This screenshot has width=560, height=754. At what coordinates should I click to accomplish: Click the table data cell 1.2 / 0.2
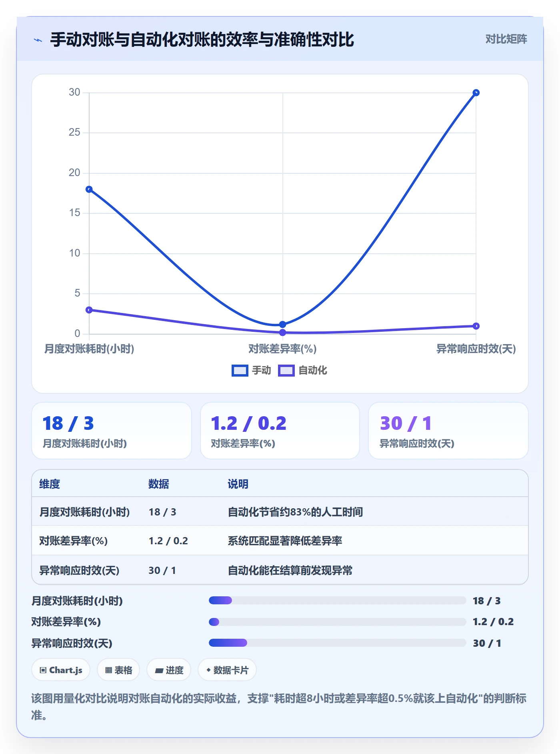pos(168,541)
